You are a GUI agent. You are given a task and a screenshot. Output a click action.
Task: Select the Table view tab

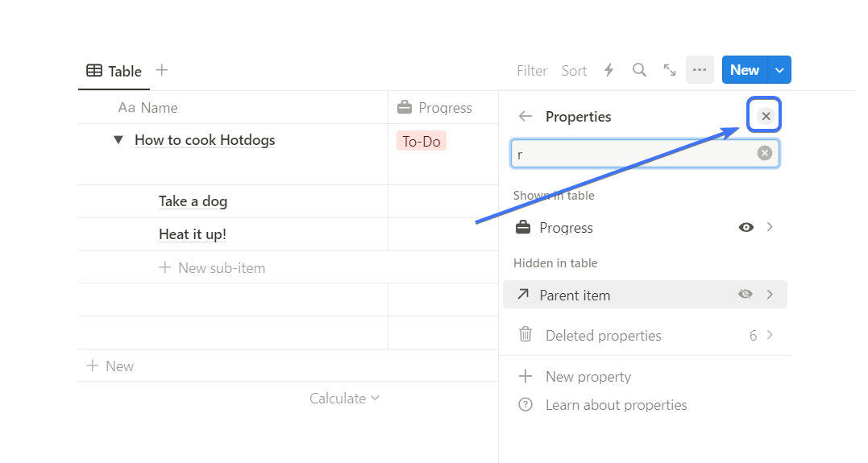click(x=114, y=71)
